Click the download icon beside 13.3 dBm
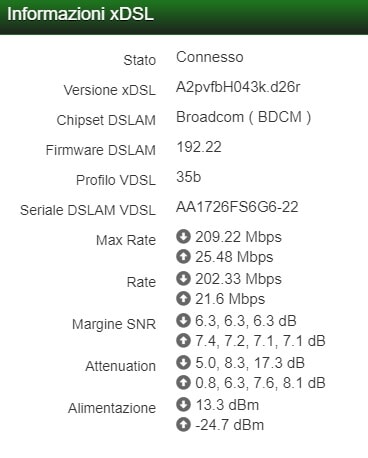Image resolution: width=368 pixels, height=458 pixels. (183, 405)
